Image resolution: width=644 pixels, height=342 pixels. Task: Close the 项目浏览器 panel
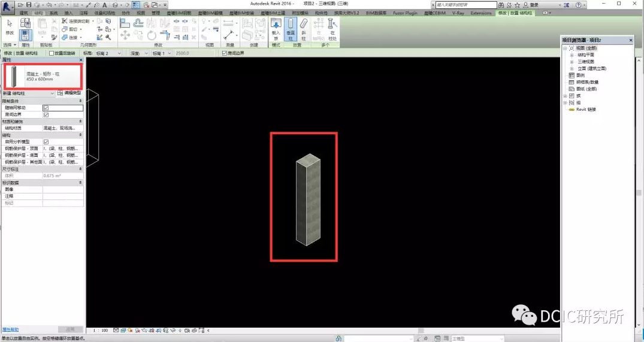pyautogui.click(x=631, y=40)
